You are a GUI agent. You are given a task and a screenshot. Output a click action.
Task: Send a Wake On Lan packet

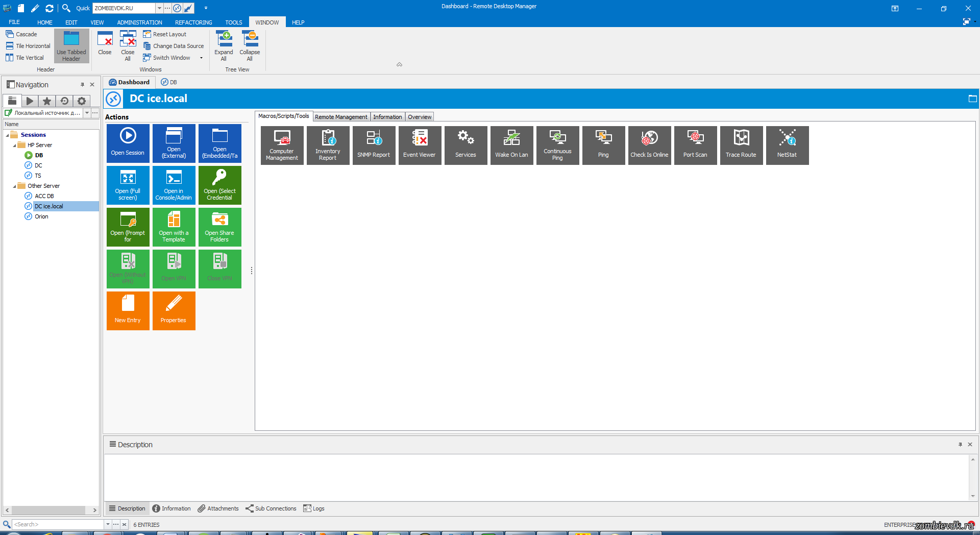click(x=511, y=145)
